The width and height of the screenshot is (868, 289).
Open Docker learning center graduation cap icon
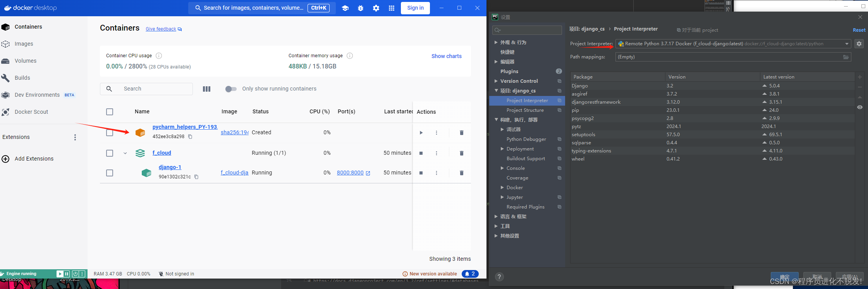point(345,8)
